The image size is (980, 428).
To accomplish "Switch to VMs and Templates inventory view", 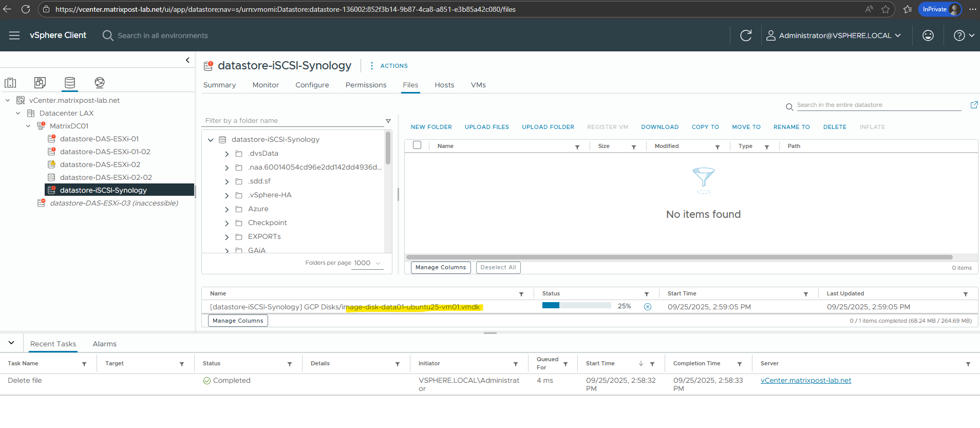I will [40, 83].
